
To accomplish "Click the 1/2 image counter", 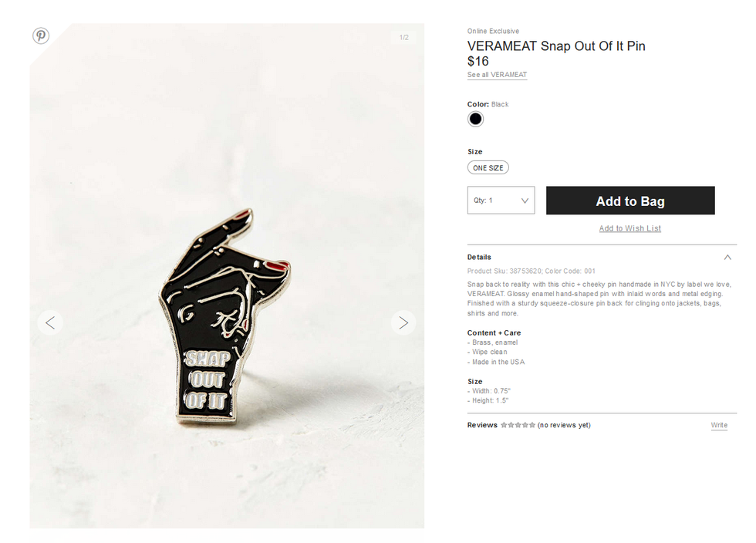I will click(404, 37).
